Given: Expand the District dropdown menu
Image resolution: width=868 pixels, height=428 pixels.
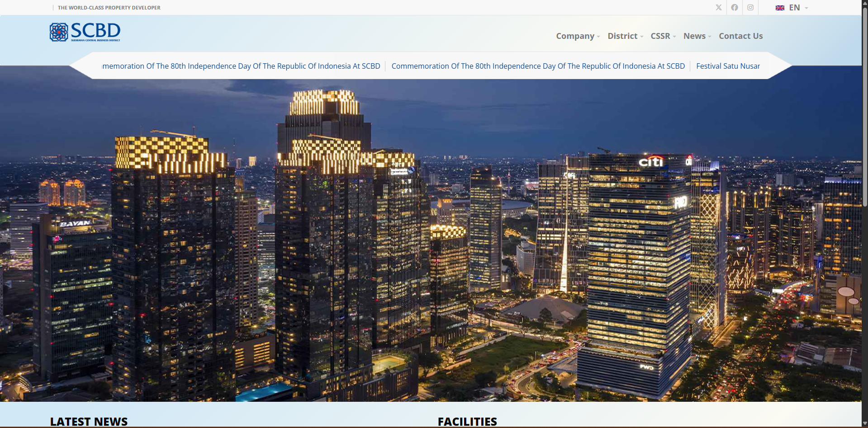Looking at the screenshot, I should (x=625, y=36).
